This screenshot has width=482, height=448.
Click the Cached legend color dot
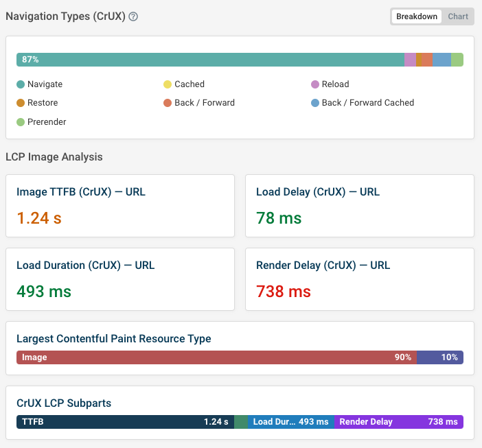point(168,84)
